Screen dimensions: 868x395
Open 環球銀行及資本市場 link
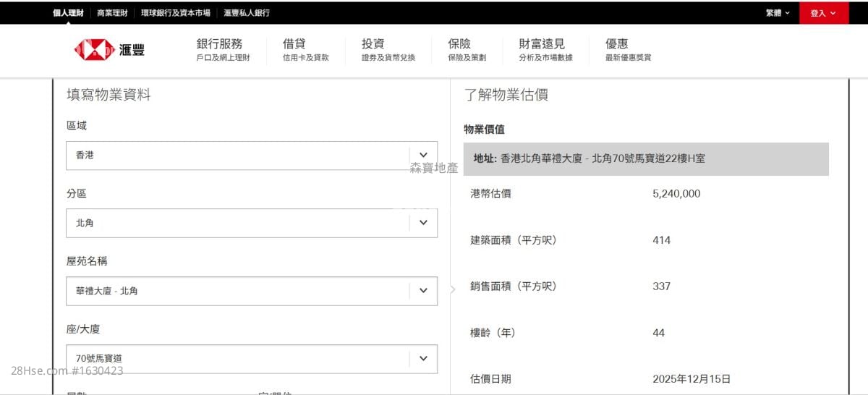tap(176, 13)
